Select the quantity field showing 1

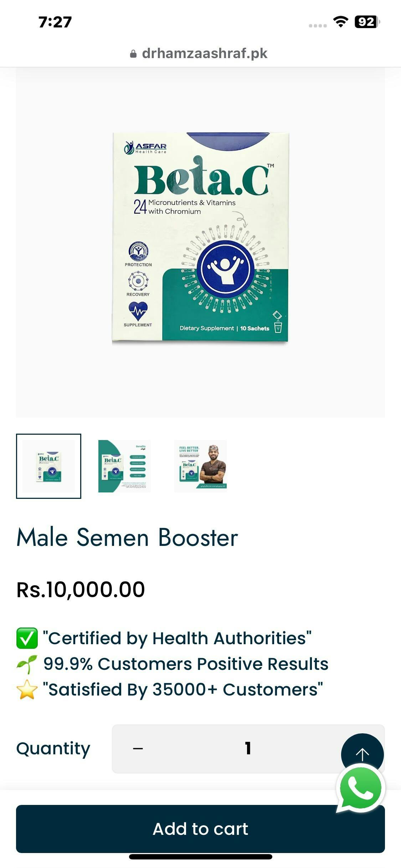coord(248,749)
